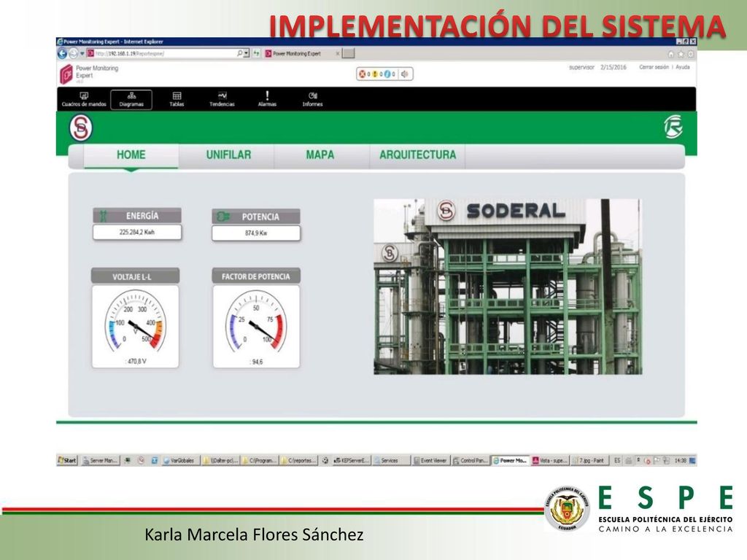Image resolution: width=747 pixels, height=560 pixels.
Task: Switch to the ARQUITECTURA tab
Action: tap(418, 155)
